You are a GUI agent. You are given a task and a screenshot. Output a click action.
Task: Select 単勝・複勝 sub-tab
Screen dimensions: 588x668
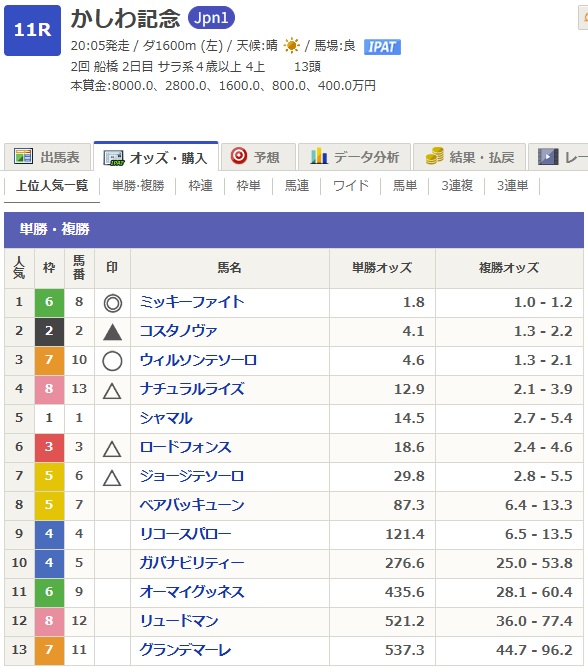[138, 186]
